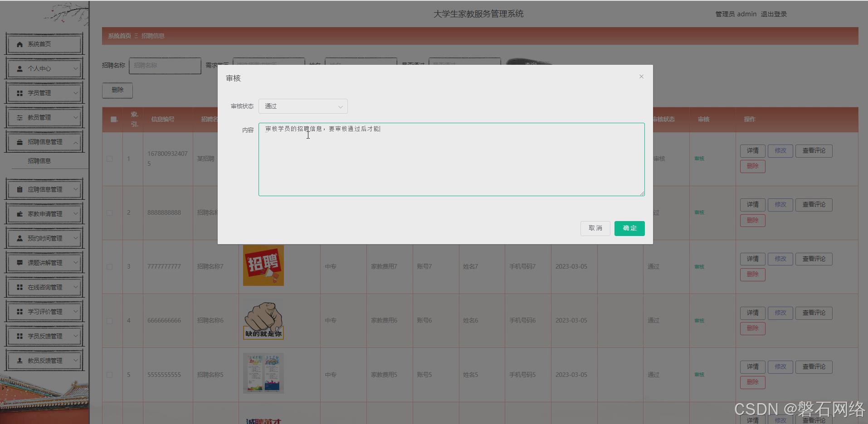Check the checkbox for row 5
The image size is (868, 424).
[109, 375]
